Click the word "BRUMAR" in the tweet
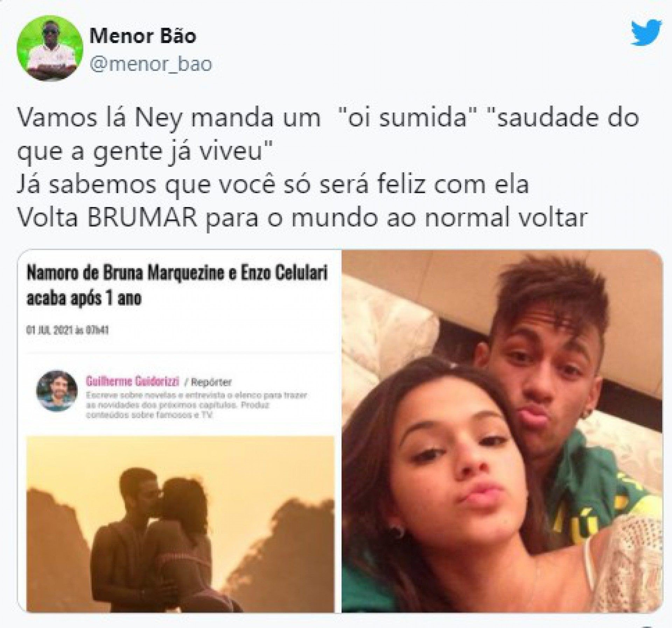The image size is (672, 628). [x=142, y=218]
